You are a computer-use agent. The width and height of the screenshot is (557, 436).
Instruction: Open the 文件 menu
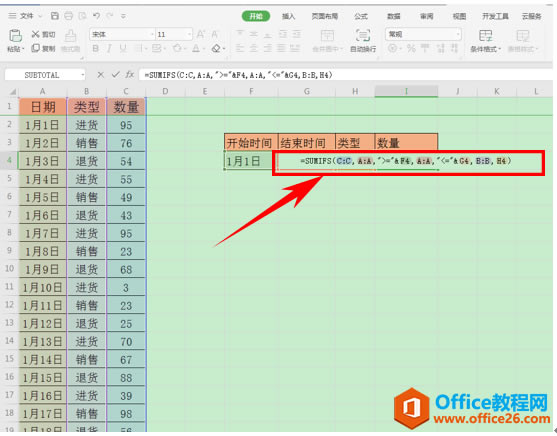click(26, 16)
